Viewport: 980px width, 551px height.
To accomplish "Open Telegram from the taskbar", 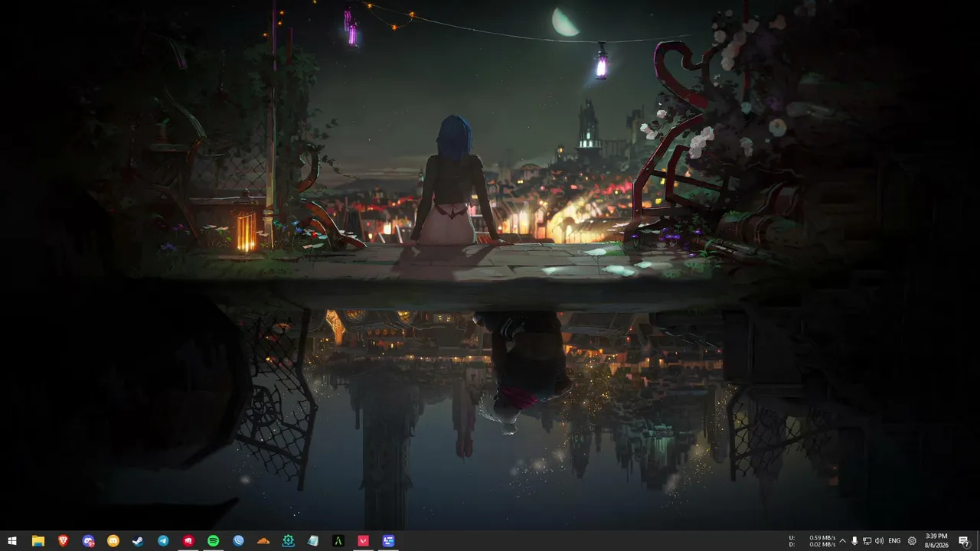I will (163, 541).
